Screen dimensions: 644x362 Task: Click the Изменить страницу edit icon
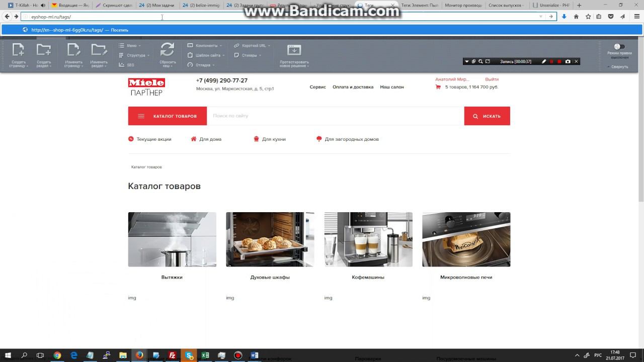click(x=73, y=50)
